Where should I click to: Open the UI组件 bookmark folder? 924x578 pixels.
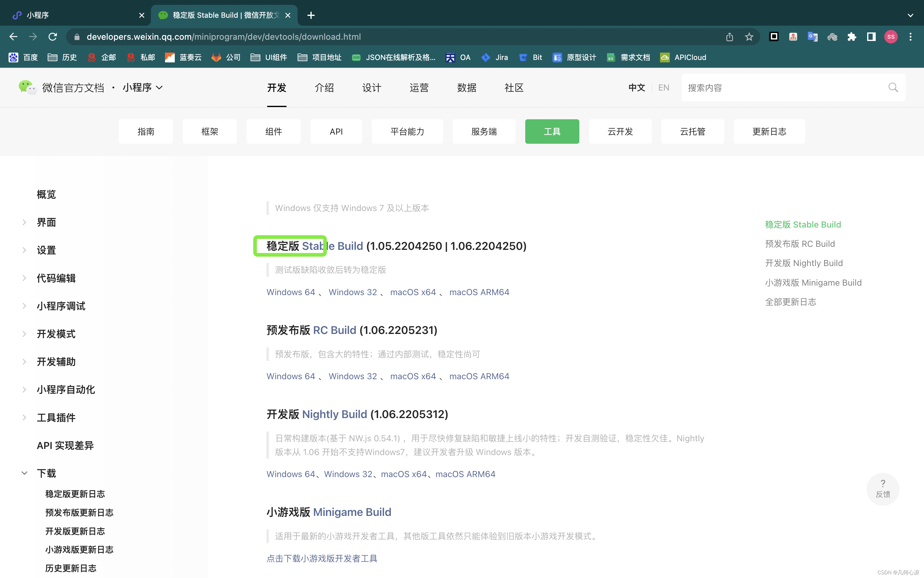pyautogui.click(x=268, y=57)
